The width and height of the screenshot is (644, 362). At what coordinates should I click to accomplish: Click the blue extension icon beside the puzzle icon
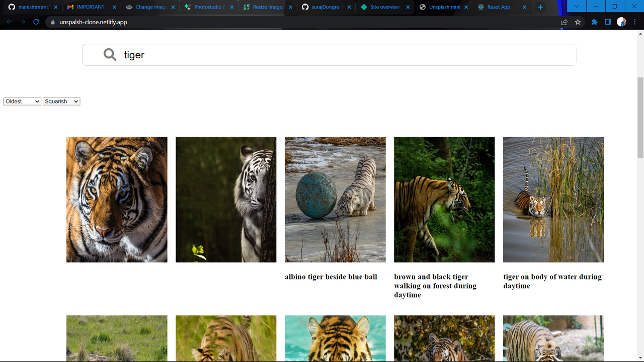[x=608, y=22]
